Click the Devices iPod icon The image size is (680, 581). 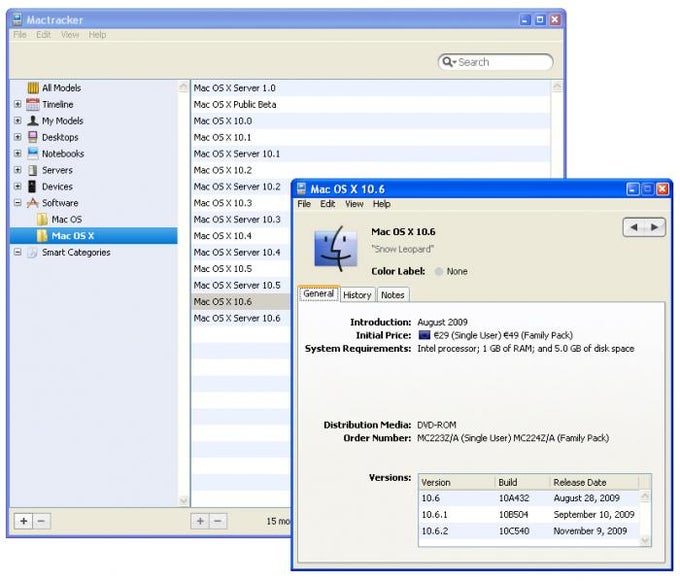tap(32, 186)
